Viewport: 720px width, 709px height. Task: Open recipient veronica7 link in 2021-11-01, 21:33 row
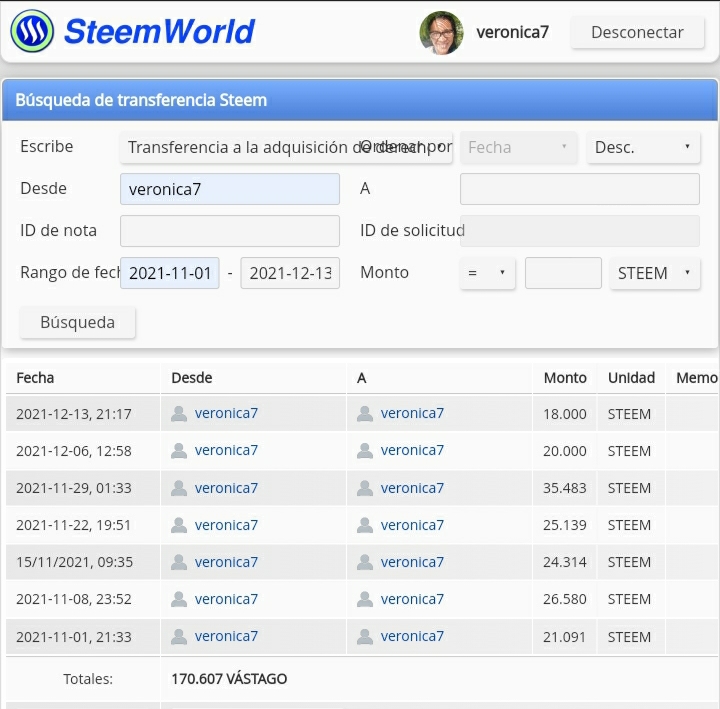pyautogui.click(x=412, y=636)
